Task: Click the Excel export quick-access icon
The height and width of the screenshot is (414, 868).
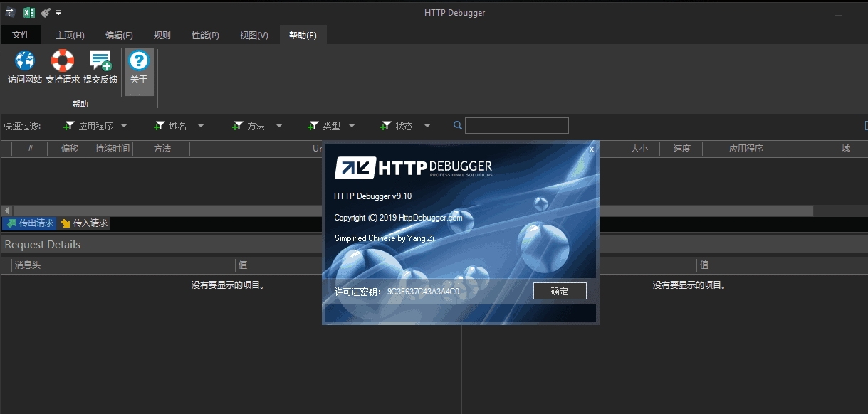Action: click(29, 13)
